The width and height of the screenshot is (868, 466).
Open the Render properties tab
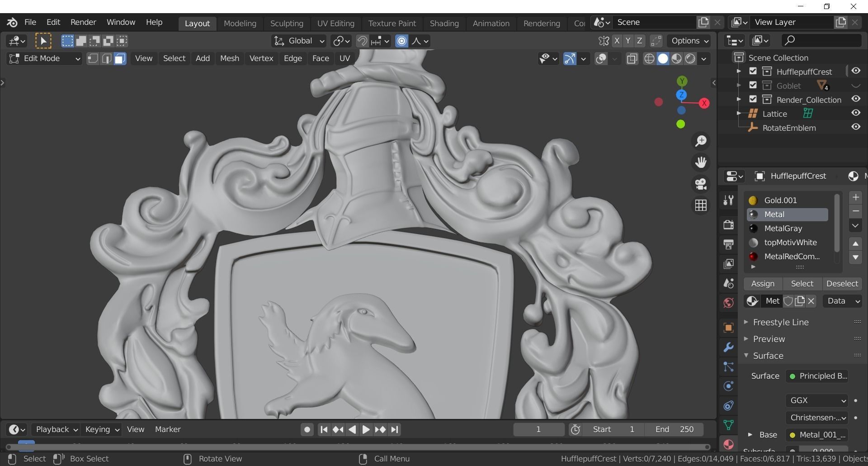pos(728,225)
